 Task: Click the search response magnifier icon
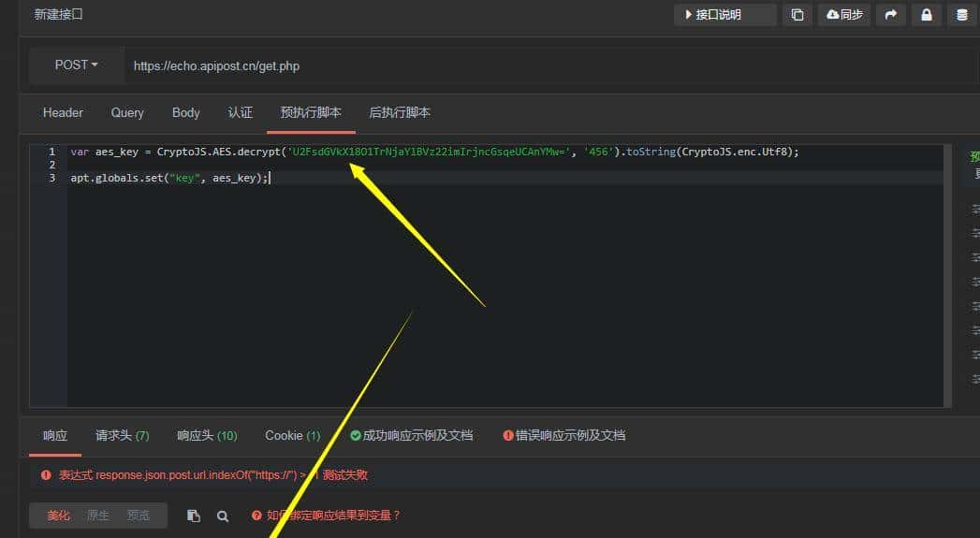point(223,516)
